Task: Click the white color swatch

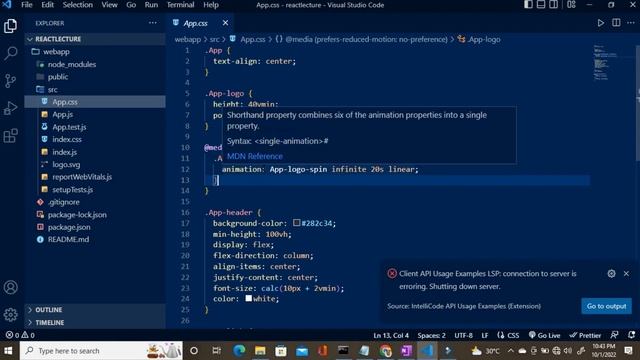Action: click(249, 298)
